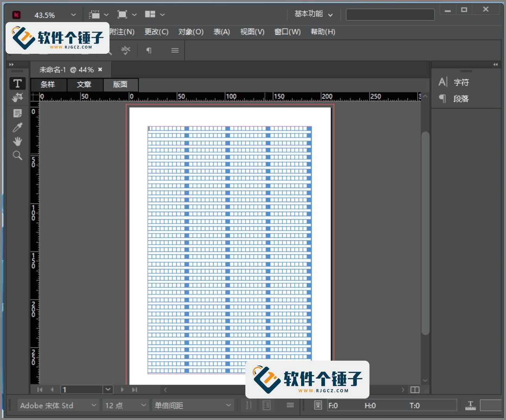Select the Hand tool
Image resolution: width=506 pixels, height=420 pixels.
[x=18, y=141]
